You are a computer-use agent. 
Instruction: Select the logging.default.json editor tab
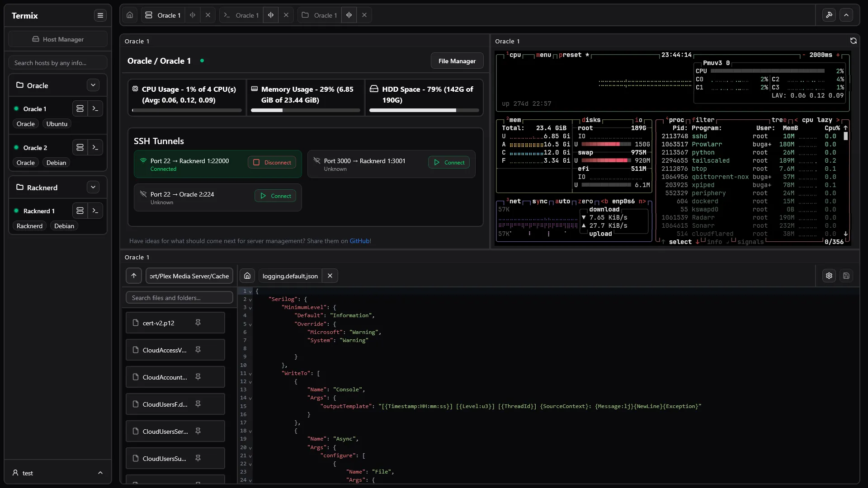click(290, 276)
